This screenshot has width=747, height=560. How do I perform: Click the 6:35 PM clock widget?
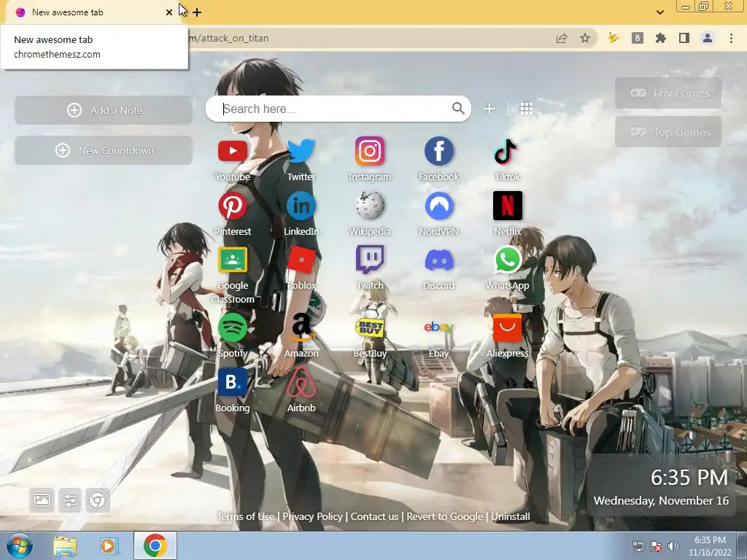coord(689,477)
